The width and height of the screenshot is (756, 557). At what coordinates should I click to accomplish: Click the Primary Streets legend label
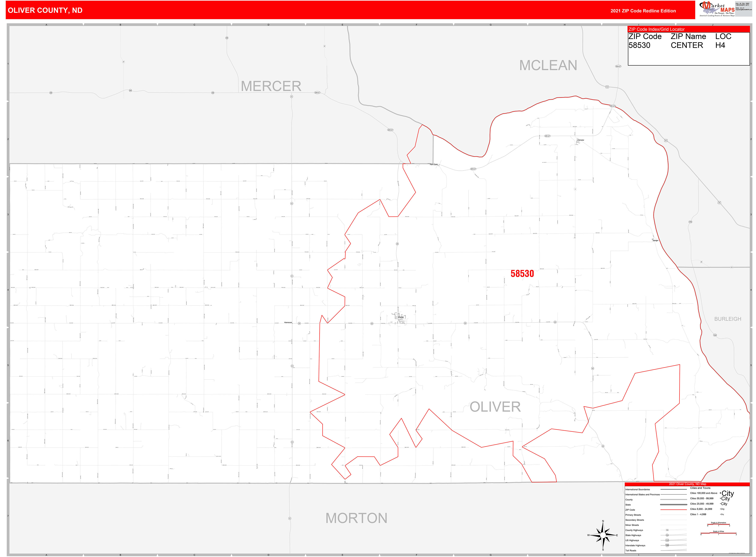(x=633, y=515)
